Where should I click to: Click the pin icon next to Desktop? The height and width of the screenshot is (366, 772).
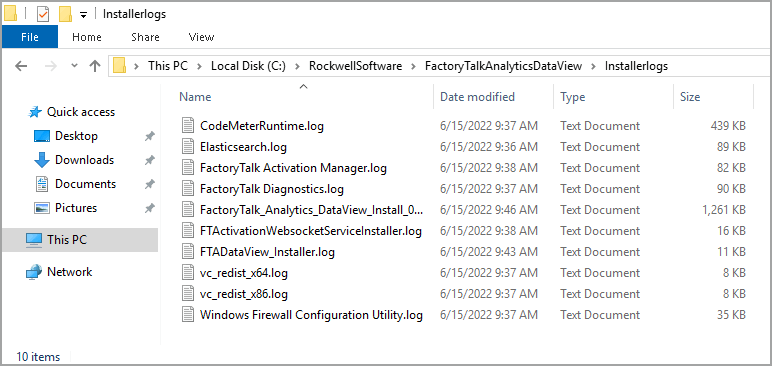(x=149, y=136)
